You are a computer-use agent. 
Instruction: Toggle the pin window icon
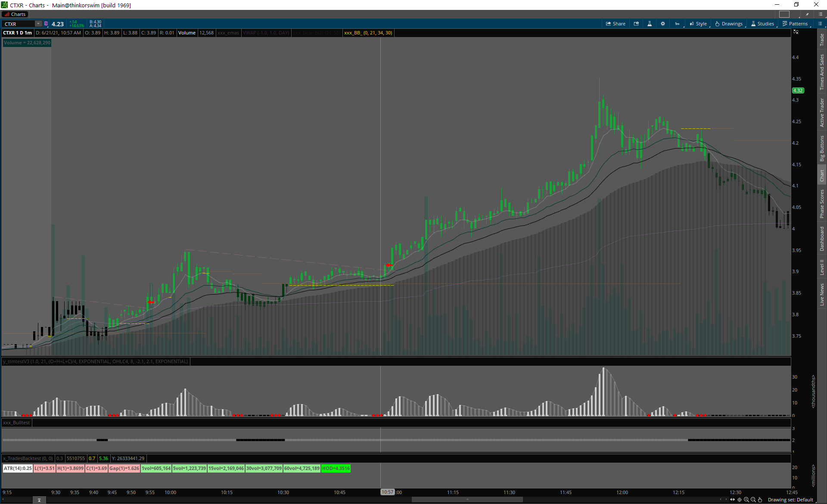pyautogui.click(x=807, y=14)
